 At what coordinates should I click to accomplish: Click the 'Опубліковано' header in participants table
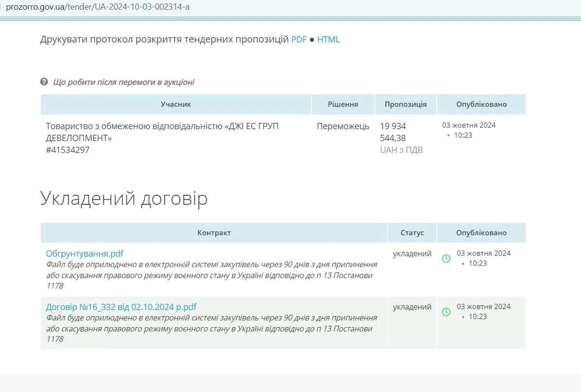click(x=481, y=104)
